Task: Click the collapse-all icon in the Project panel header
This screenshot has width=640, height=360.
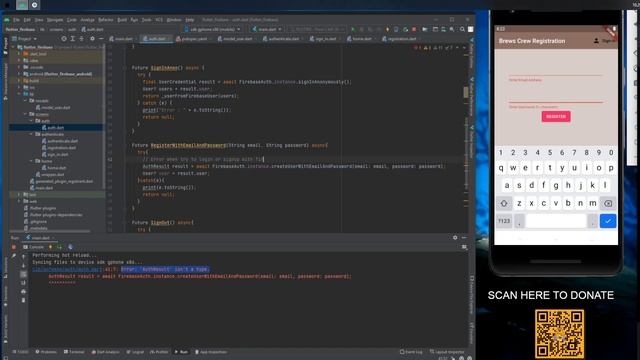Action: click(81, 39)
